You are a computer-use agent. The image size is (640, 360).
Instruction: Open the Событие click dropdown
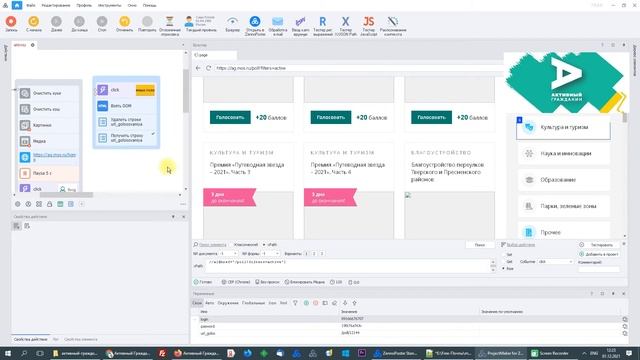tap(556, 262)
